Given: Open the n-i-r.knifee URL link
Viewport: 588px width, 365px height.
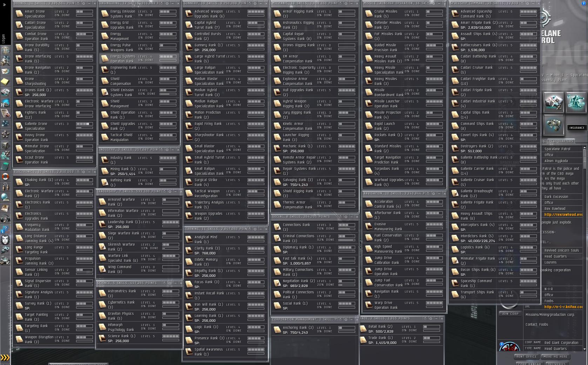Looking at the screenshot, I should tap(563, 307).
